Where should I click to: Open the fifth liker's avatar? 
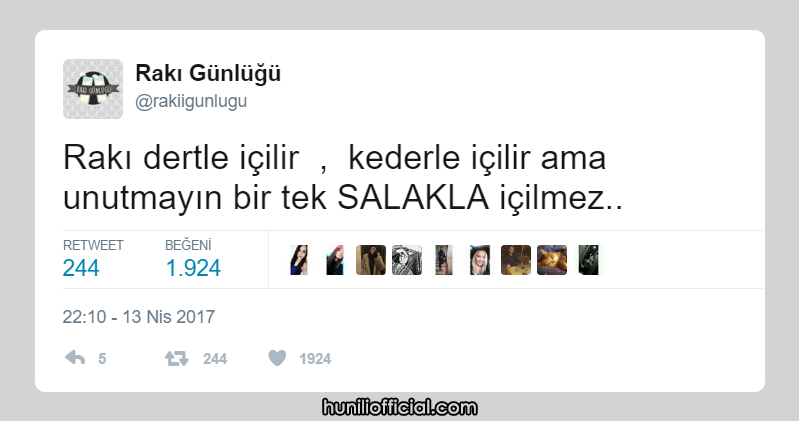[443, 260]
